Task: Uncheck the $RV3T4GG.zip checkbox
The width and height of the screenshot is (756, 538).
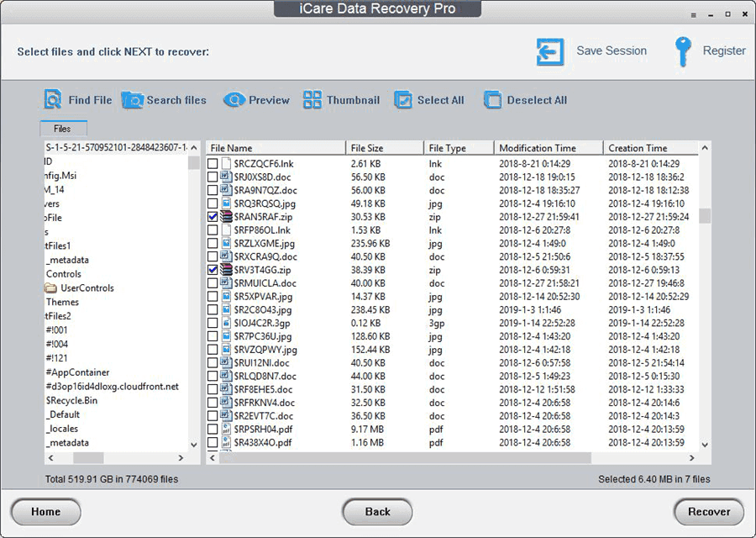Action: point(213,270)
